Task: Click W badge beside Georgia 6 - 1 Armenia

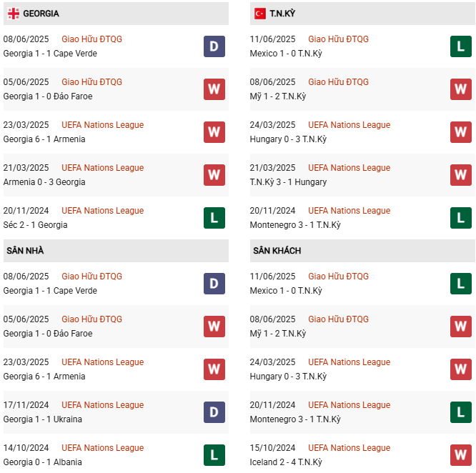Action: (x=214, y=132)
